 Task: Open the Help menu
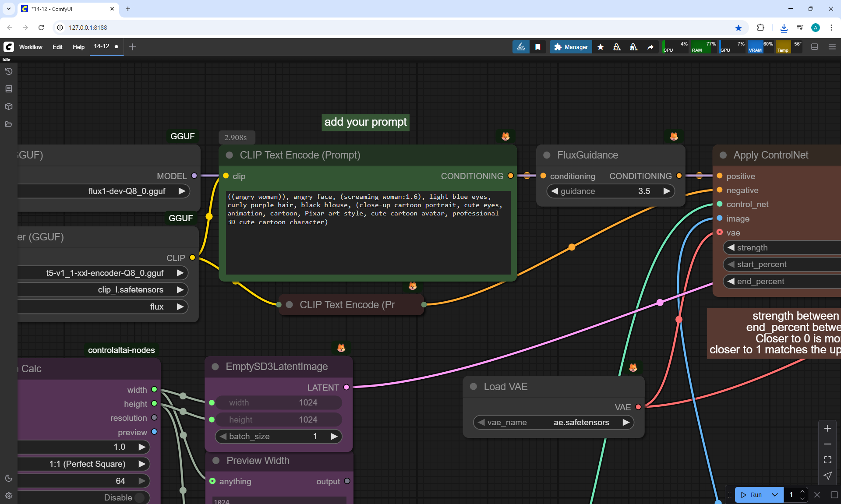coord(78,47)
